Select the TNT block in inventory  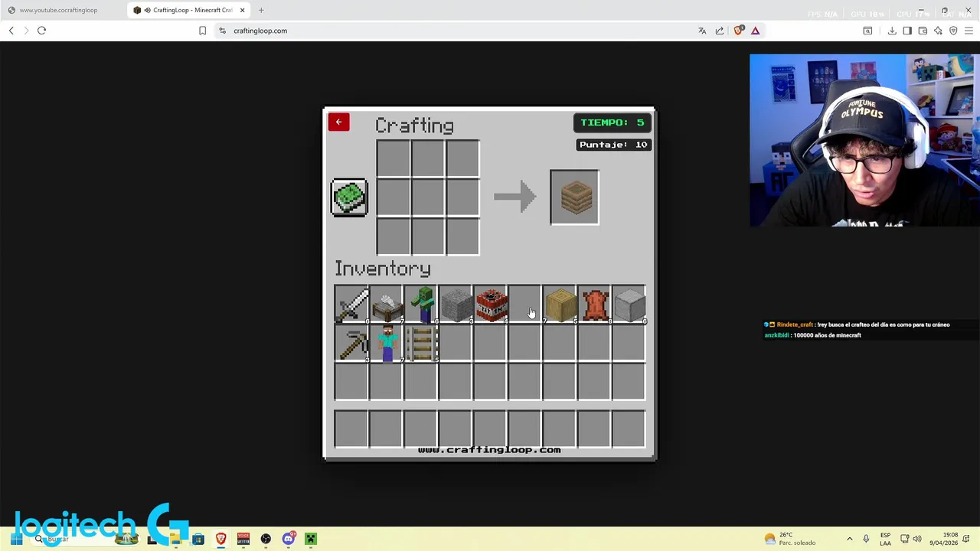491,304
